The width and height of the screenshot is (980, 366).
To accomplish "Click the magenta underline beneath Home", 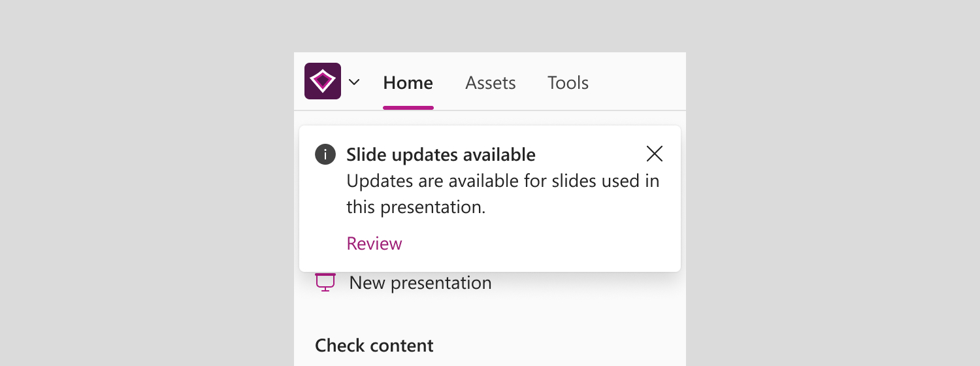I will pyautogui.click(x=408, y=108).
